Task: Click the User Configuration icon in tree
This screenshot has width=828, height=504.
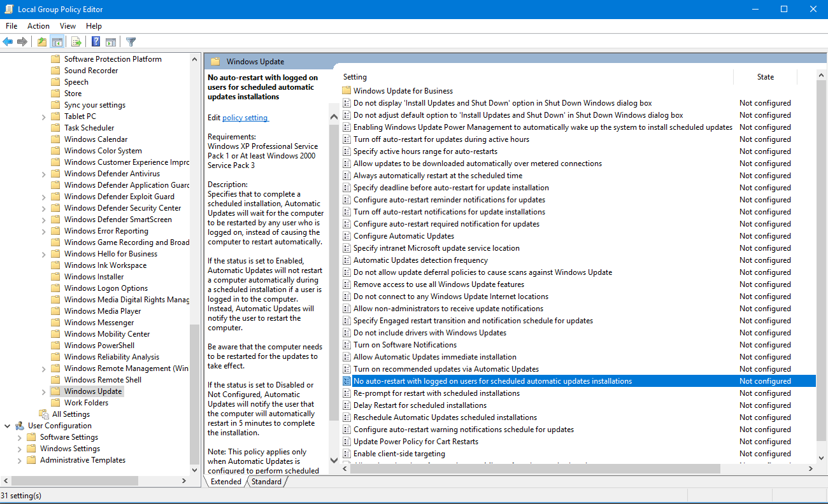Action: [20, 426]
